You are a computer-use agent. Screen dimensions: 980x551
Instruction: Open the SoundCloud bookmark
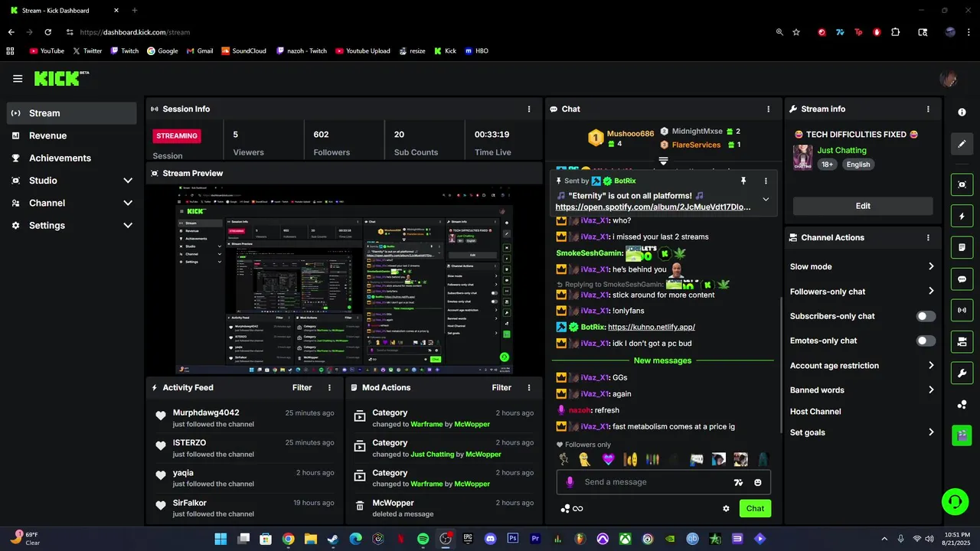(x=243, y=51)
